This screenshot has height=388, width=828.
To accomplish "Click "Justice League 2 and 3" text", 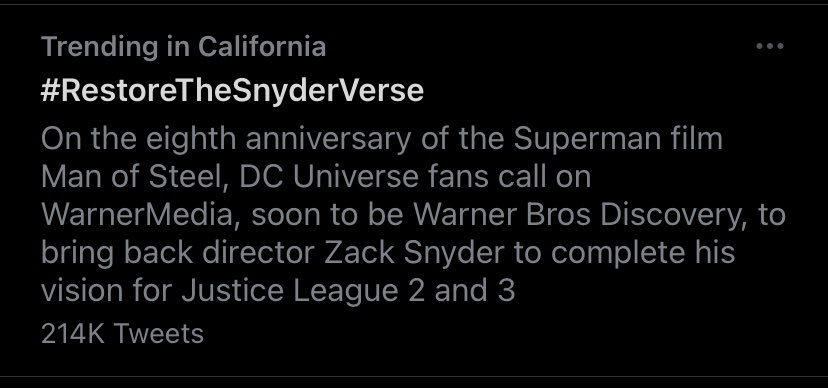I will (348, 291).
